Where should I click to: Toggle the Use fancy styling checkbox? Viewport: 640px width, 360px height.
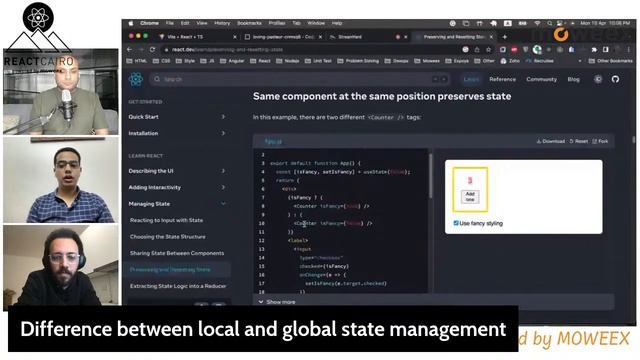456,223
